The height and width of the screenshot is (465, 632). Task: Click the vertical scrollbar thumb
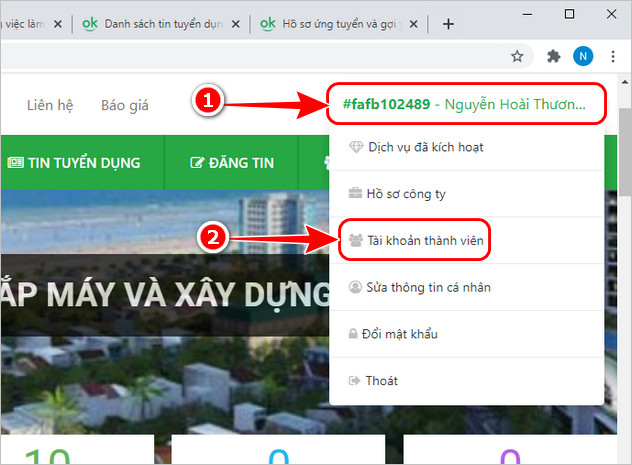point(624,152)
